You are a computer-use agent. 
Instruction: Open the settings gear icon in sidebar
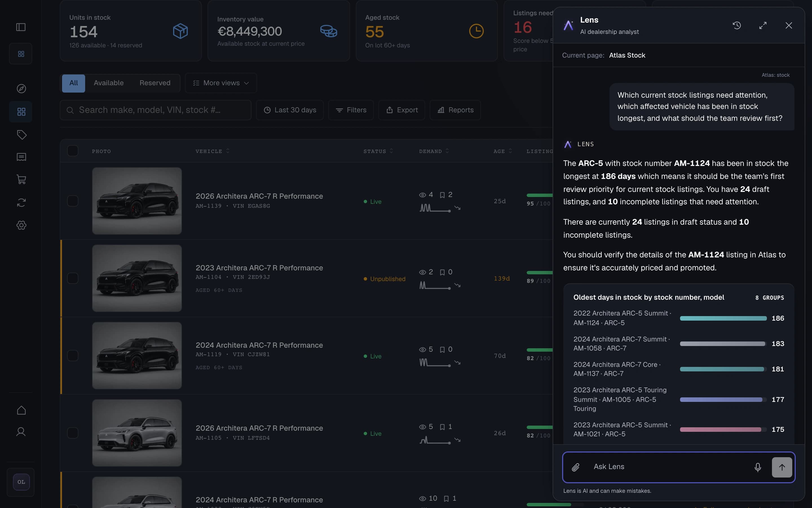21,225
